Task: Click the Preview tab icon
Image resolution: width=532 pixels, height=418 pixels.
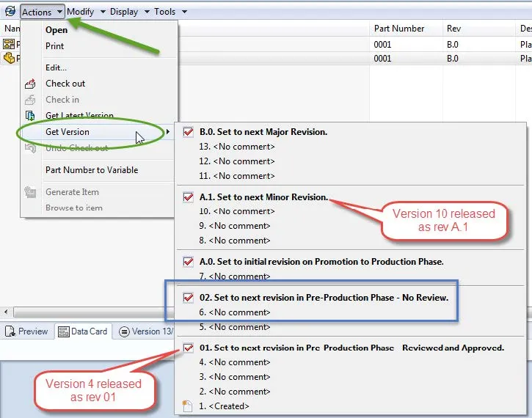Action: click(x=10, y=331)
